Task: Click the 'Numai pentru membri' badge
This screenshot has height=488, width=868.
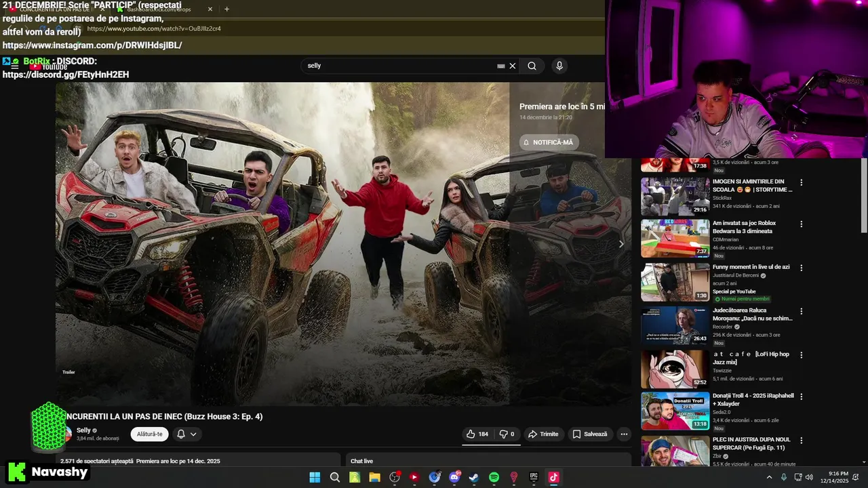Action: click(x=741, y=299)
